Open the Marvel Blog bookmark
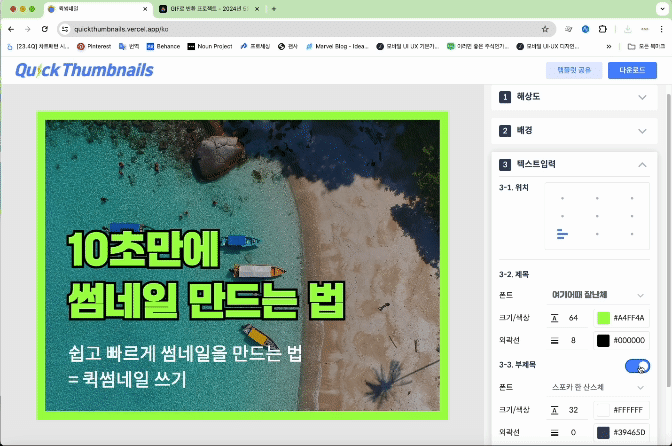This screenshot has width=672, height=446. 337,46
